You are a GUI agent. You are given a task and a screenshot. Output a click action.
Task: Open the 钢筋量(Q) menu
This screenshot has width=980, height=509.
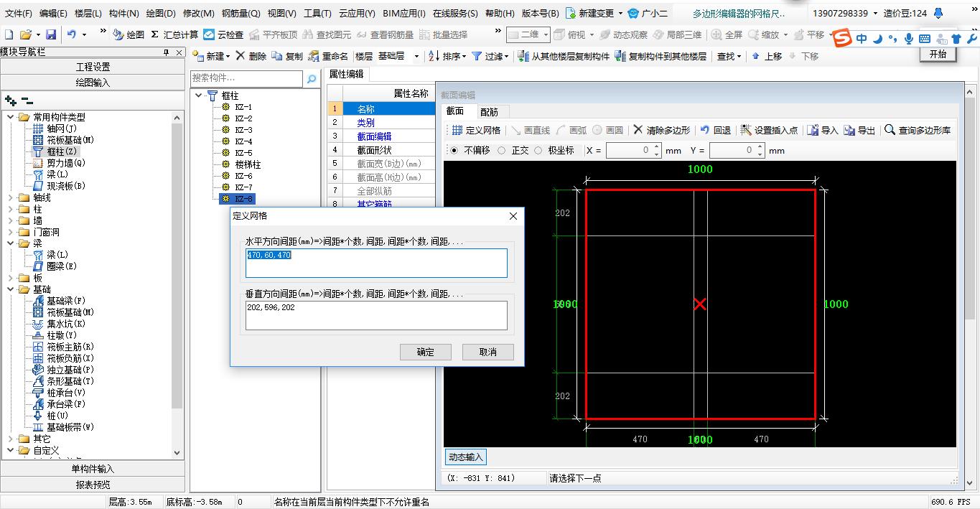pyautogui.click(x=241, y=13)
